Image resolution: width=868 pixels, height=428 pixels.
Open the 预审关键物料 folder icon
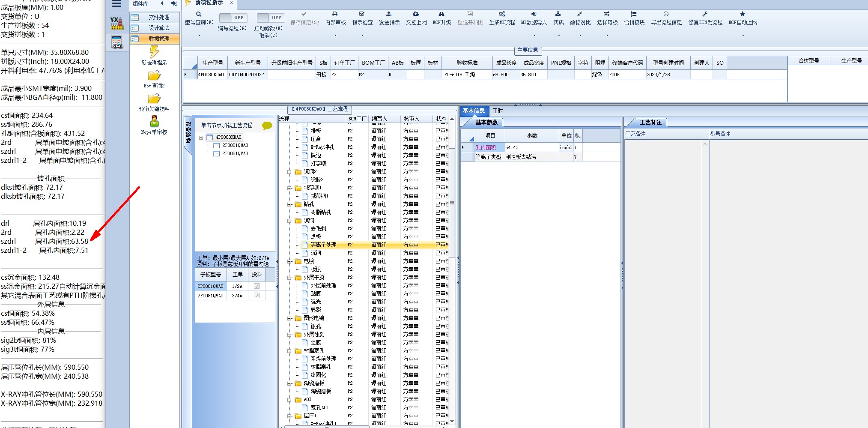tap(154, 99)
